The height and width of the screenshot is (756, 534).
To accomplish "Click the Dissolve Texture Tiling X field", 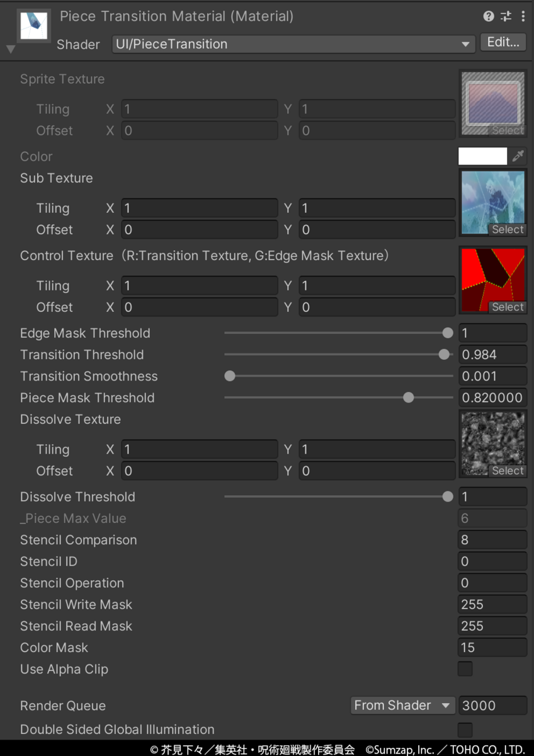I will click(199, 450).
